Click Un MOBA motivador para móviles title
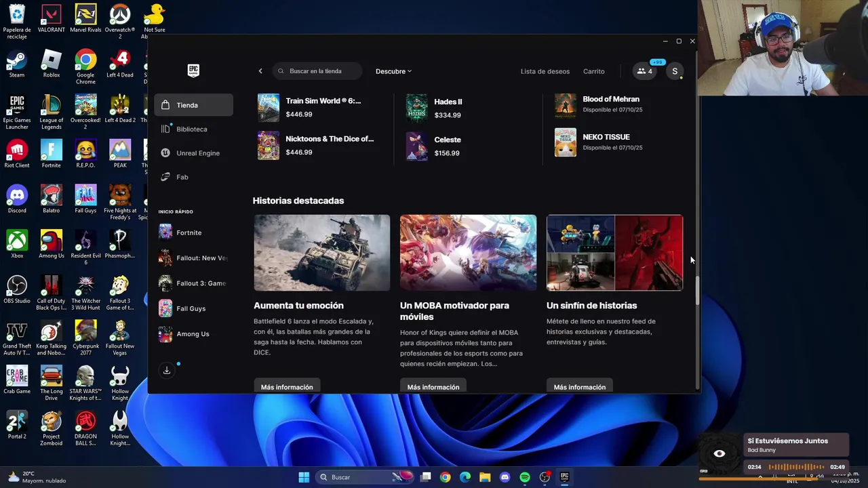 click(x=454, y=311)
